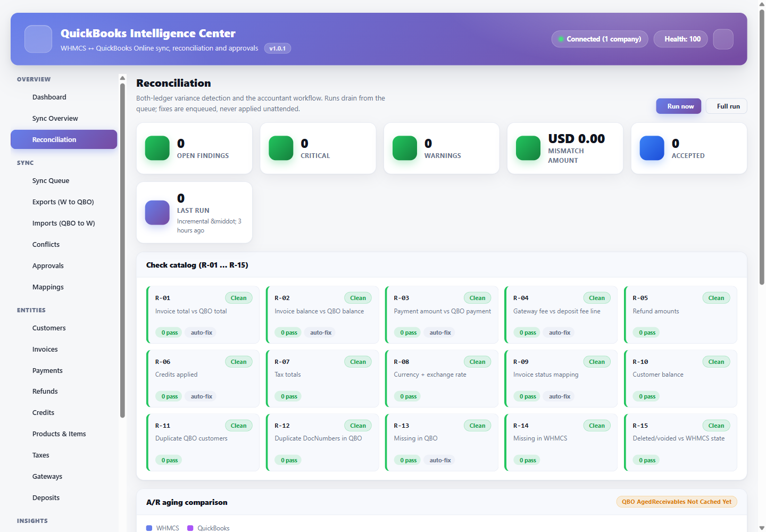Click Duplicate QBO customers text
Screen dimensions: 766x532
[191, 438]
